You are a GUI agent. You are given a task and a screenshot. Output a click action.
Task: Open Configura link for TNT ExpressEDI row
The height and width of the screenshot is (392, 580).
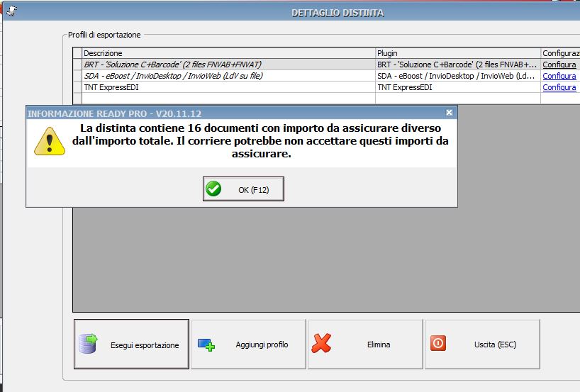click(559, 87)
